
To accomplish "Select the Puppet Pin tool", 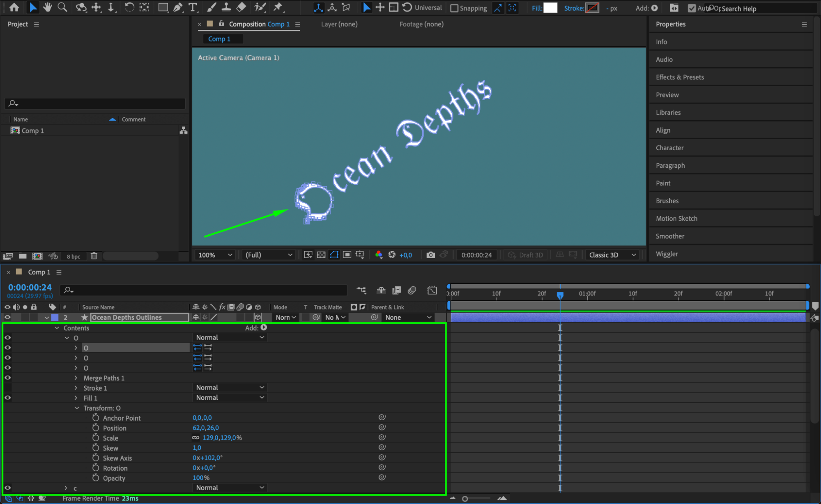I will point(278,7).
